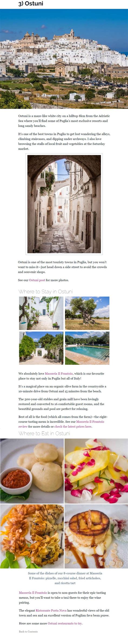Open the pizzelle with tomato dip photo
The height and width of the screenshot is (644, 128).
(32, 471)
